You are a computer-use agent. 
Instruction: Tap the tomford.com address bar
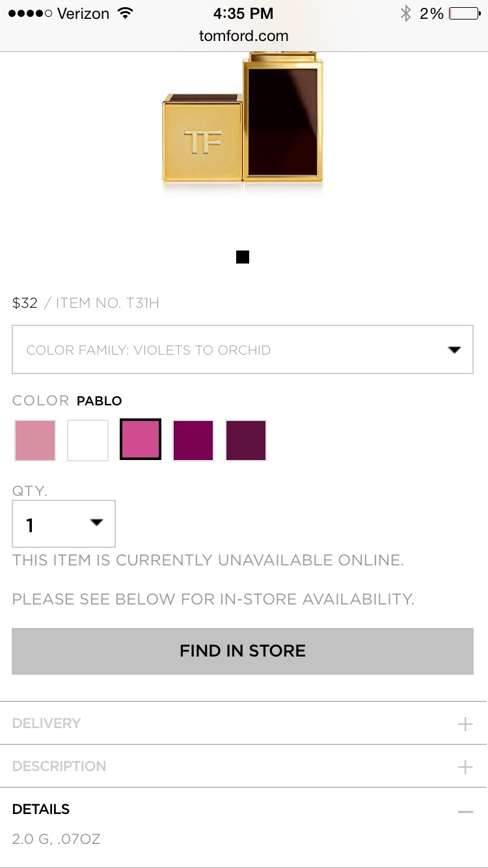point(244,36)
